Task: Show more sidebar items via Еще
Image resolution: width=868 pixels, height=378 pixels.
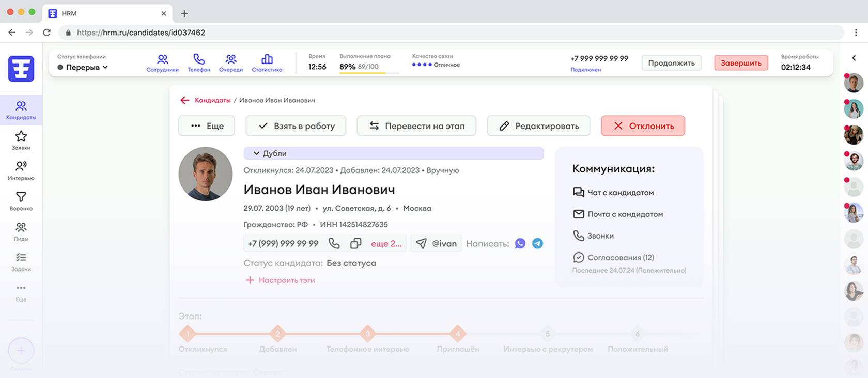Action: (x=21, y=292)
